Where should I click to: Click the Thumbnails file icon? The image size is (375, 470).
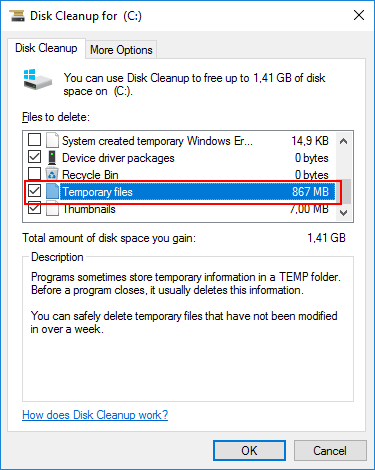(52, 209)
